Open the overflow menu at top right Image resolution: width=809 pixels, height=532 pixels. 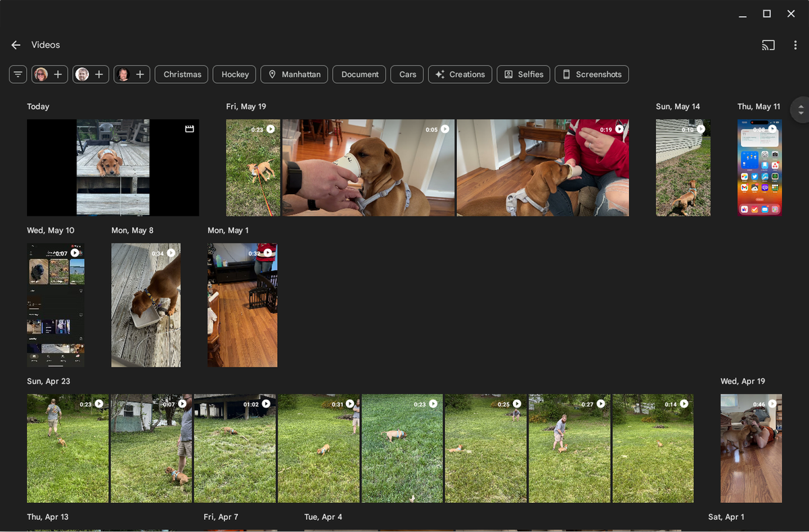point(796,45)
